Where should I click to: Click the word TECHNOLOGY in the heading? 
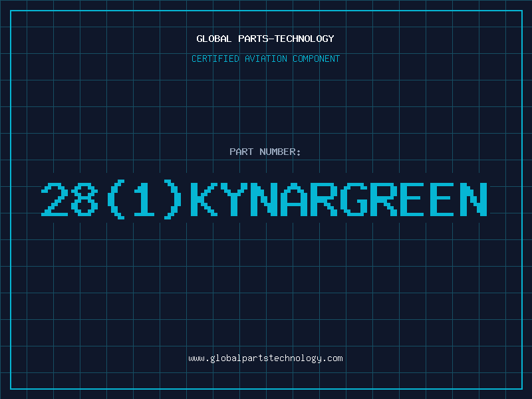pos(305,39)
